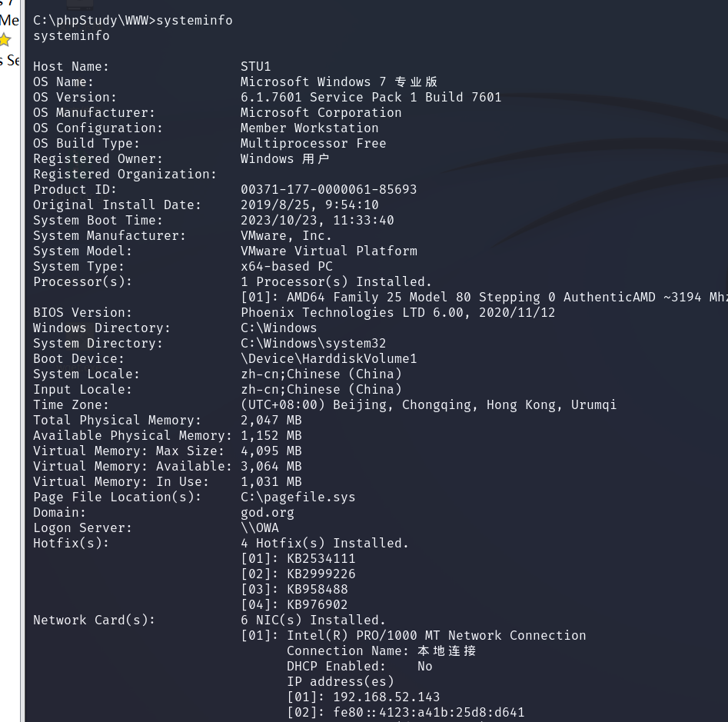Viewport: 728px width, 722px height.
Task: Select the "Multiprocessor Free" value
Action: pos(314,143)
